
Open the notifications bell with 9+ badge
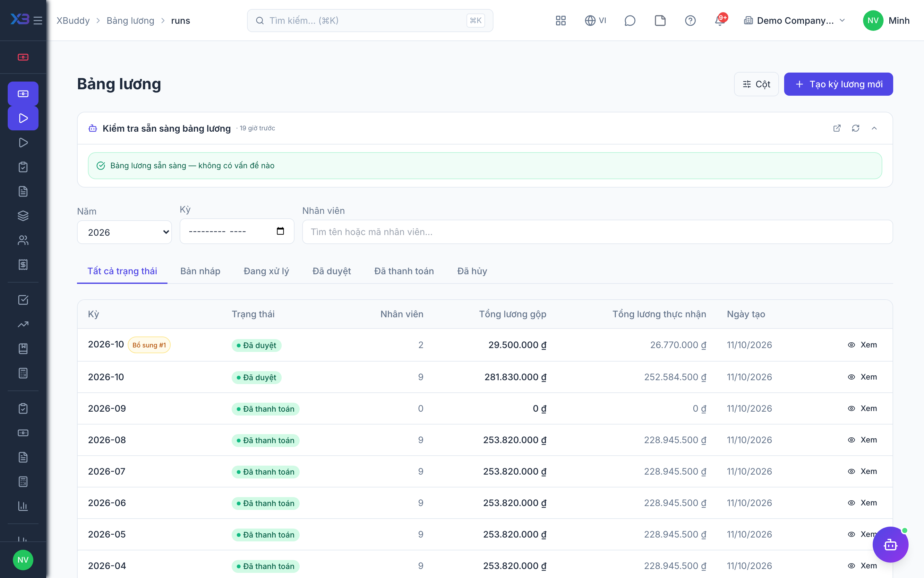720,20
